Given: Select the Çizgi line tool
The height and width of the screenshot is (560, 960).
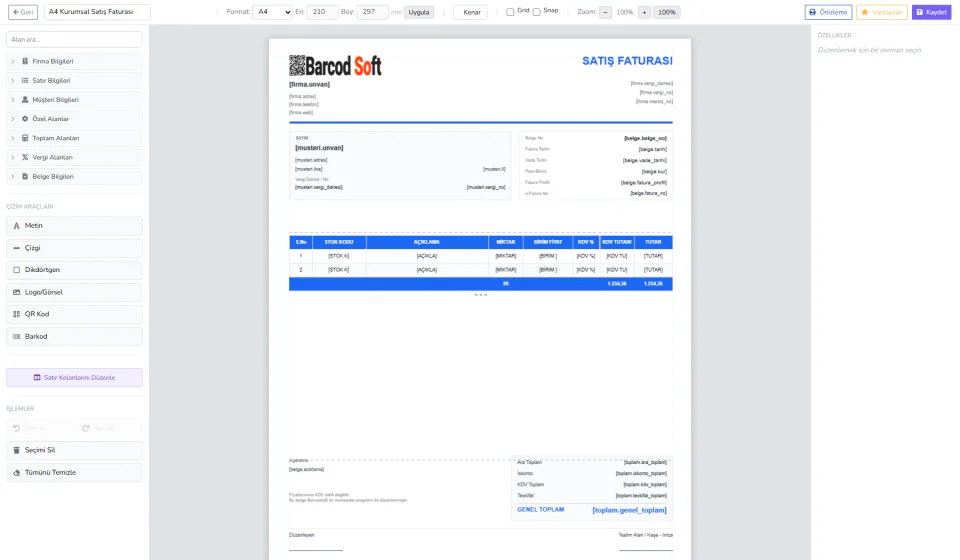Looking at the screenshot, I should (x=74, y=248).
